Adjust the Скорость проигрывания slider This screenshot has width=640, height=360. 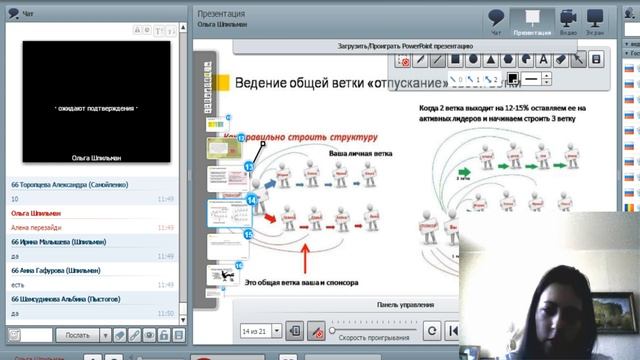pyautogui.click(x=373, y=330)
